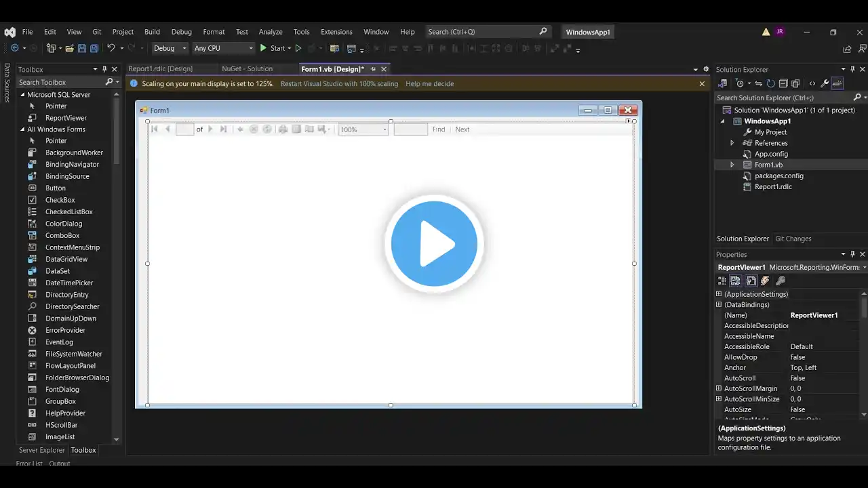
Task: Expand the Form1.vb node
Action: pyautogui.click(x=732, y=165)
